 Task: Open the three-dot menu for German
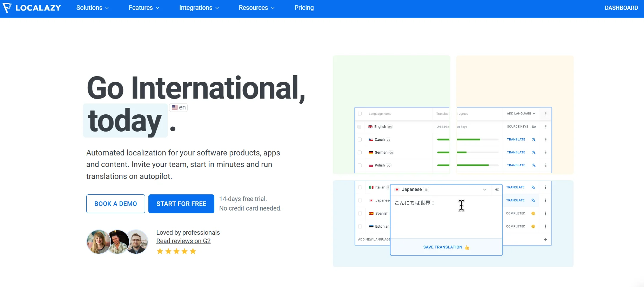click(x=546, y=153)
